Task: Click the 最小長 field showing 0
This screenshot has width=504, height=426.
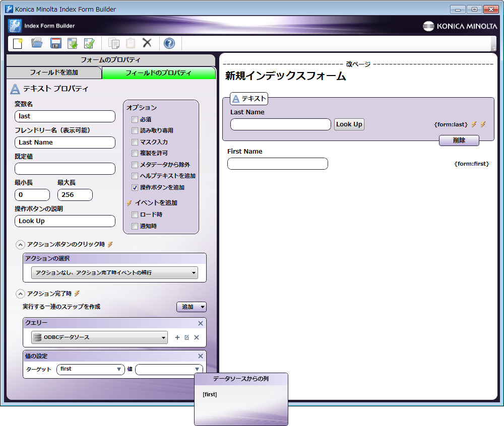Action: coord(32,195)
